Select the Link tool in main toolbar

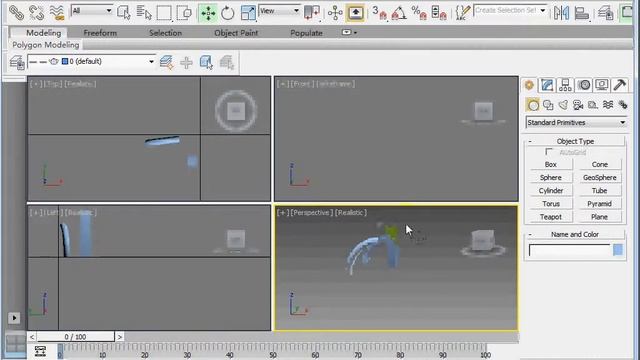click(16, 12)
